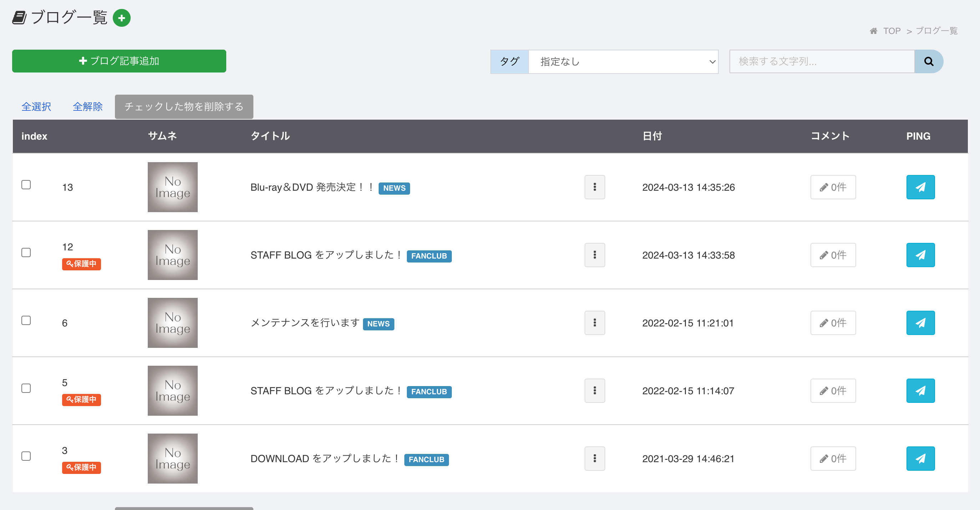This screenshot has height=510, width=980.
Task: Click 全解除 link
Action: (x=87, y=106)
